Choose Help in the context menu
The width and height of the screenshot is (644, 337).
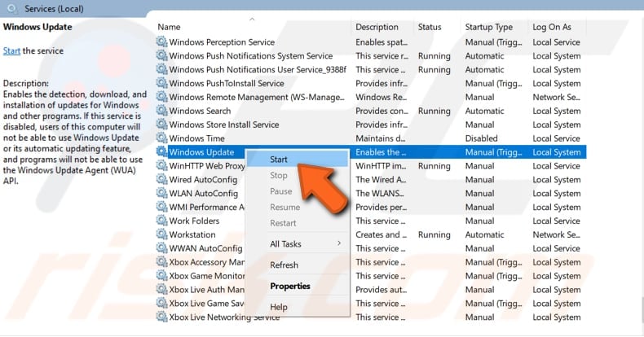(x=298, y=307)
